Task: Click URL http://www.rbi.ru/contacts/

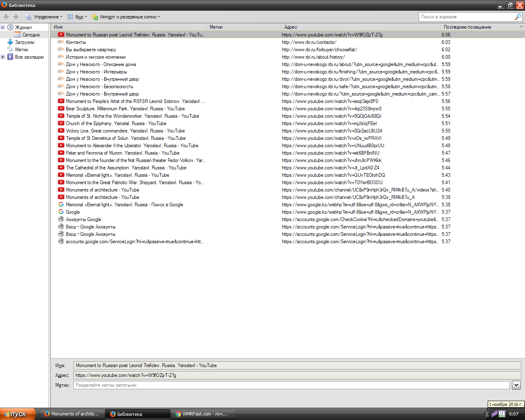Action: pos(309,42)
